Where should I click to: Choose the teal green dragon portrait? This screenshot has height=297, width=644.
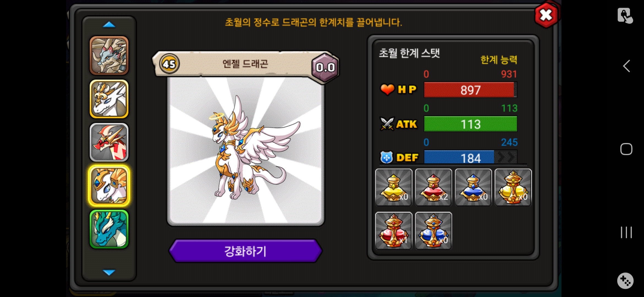[x=109, y=229]
